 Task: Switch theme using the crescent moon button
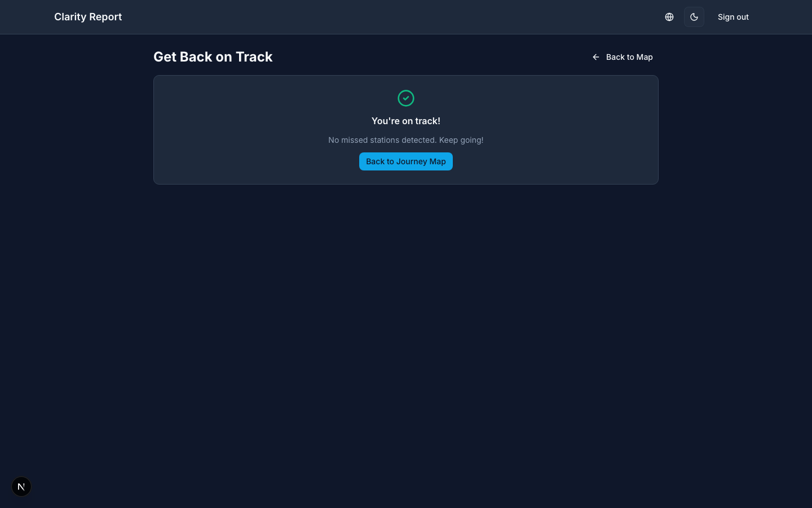click(694, 17)
